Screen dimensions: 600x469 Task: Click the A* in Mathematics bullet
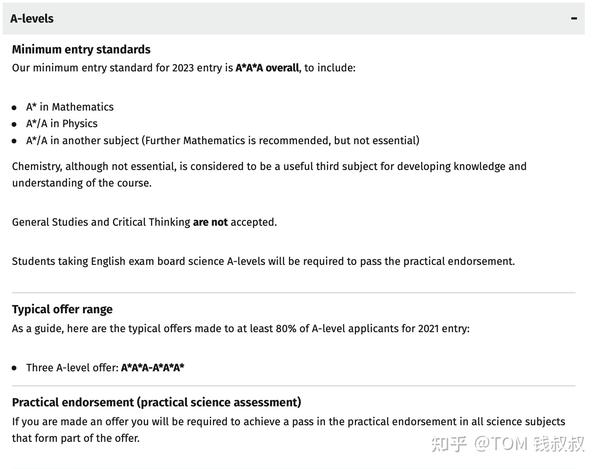point(70,107)
